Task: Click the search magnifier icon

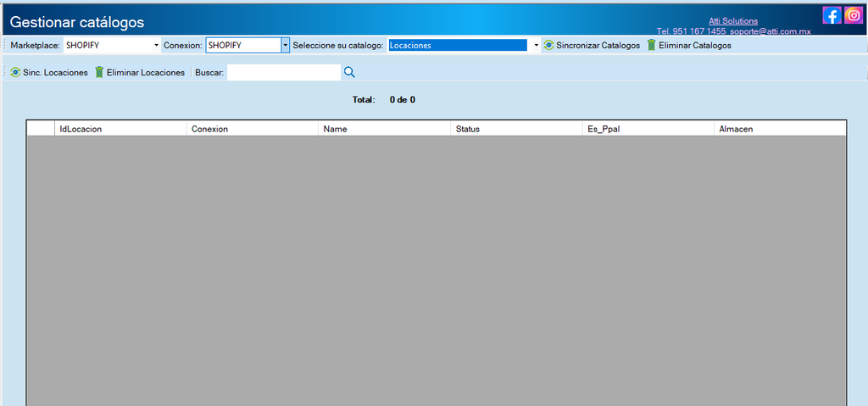Action: [x=349, y=72]
